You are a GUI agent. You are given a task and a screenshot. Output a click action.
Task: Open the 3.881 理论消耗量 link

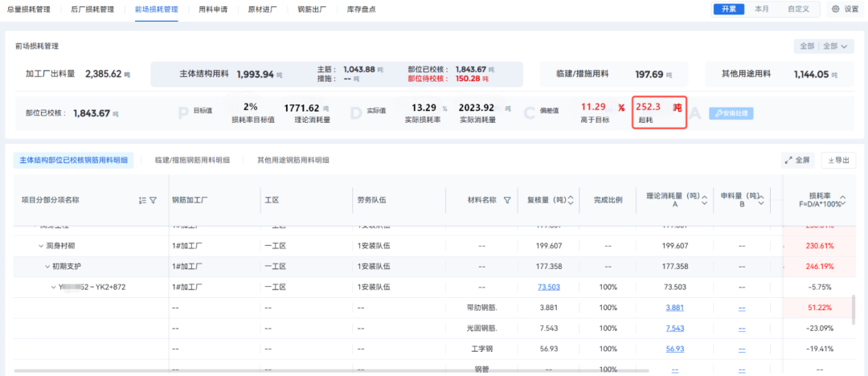(675, 308)
